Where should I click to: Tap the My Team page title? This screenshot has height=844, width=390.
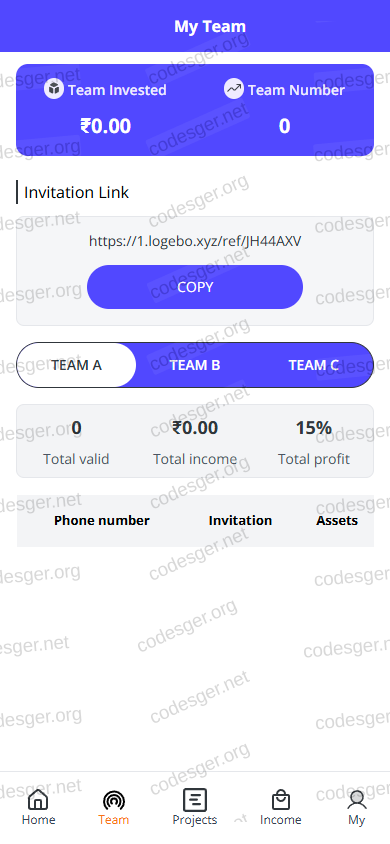pyautogui.click(x=210, y=26)
